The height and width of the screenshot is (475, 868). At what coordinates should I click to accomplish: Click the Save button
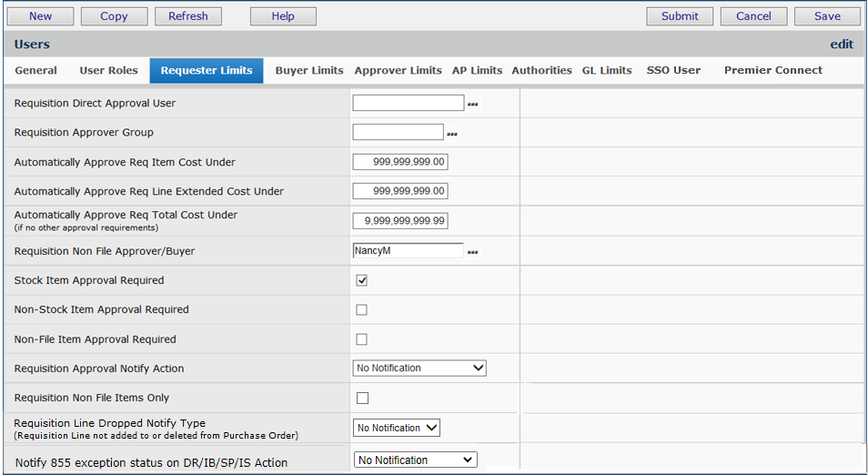click(827, 16)
